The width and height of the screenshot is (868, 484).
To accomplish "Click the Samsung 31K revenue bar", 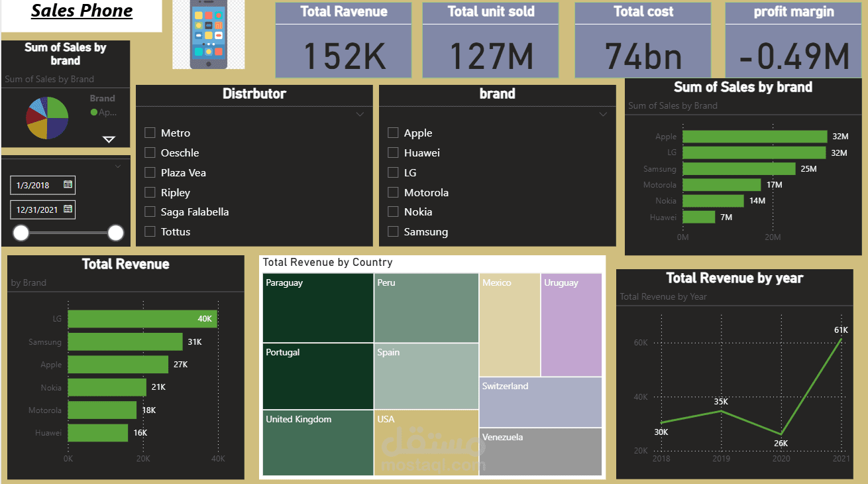I will (125, 342).
